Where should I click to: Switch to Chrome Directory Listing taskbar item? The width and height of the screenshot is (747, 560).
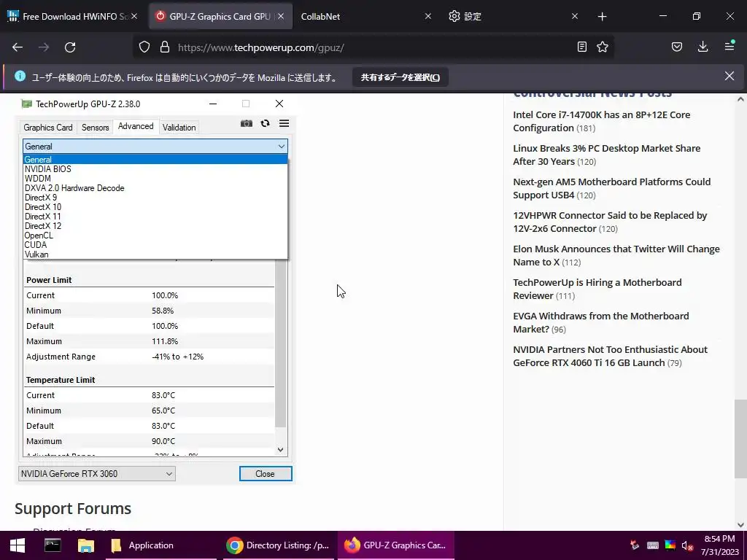[x=279, y=545]
